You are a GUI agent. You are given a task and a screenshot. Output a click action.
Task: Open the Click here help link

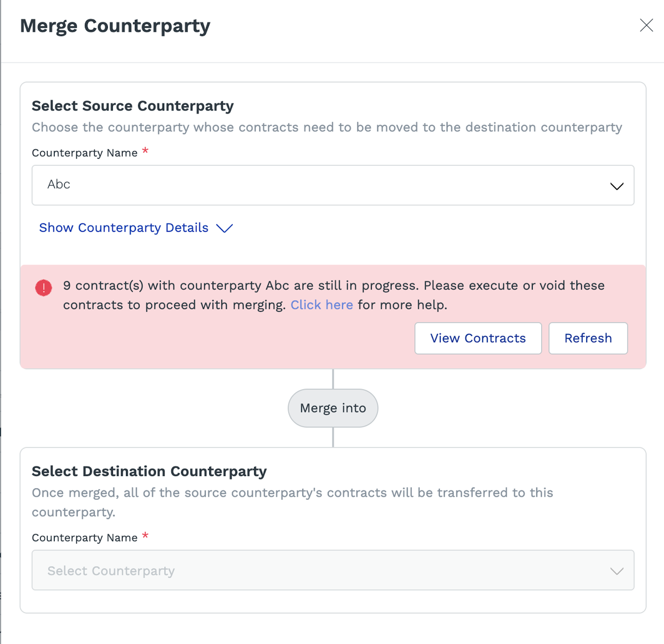tap(322, 305)
